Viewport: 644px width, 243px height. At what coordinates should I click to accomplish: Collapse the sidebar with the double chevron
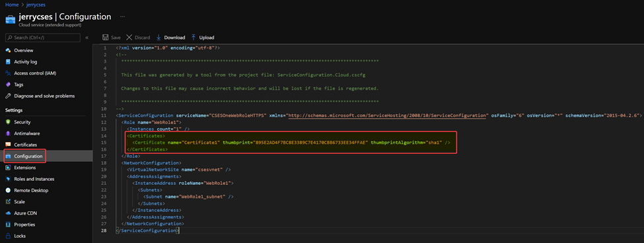tap(87, 38)
